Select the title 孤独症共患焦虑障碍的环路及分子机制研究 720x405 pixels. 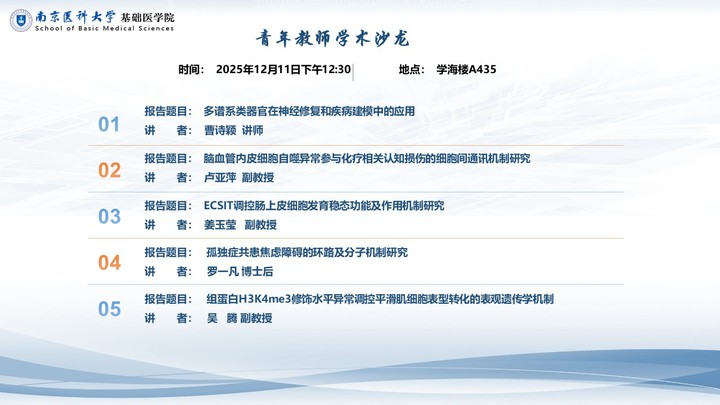(306, 252)
